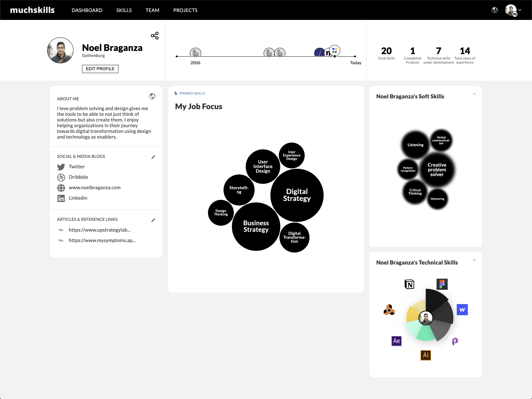The height and width of the screenshot is (399, 532).
Task: Click the Notion icon in Technical Skills
Action: coord(409,284)
